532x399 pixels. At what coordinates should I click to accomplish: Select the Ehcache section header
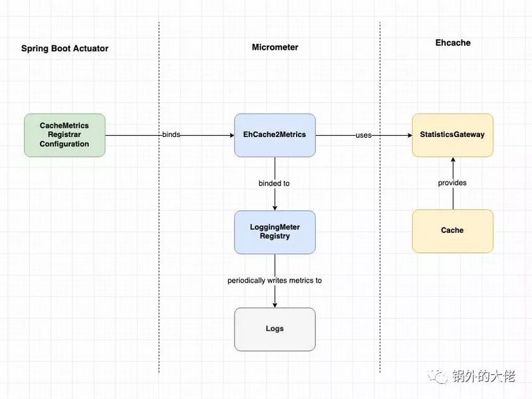(x=453, y=43)
